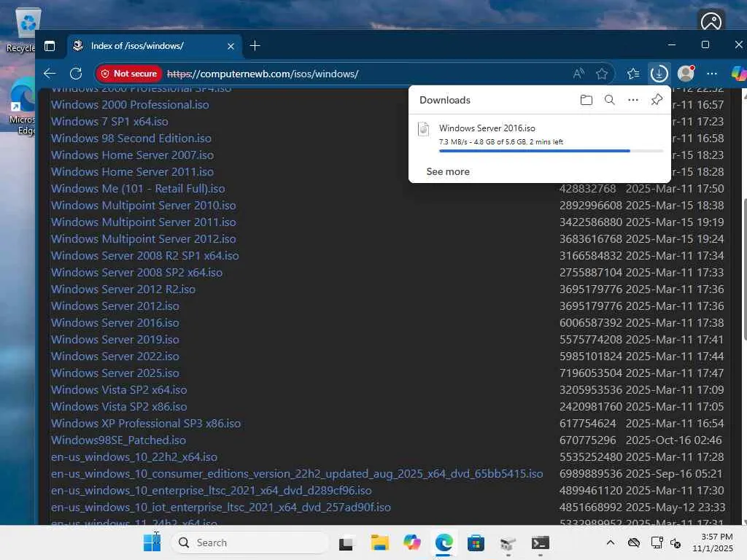
Task: Open Windows Server 2008 R2 SP1 x64.iso link
Action: (x=145, y=256)
